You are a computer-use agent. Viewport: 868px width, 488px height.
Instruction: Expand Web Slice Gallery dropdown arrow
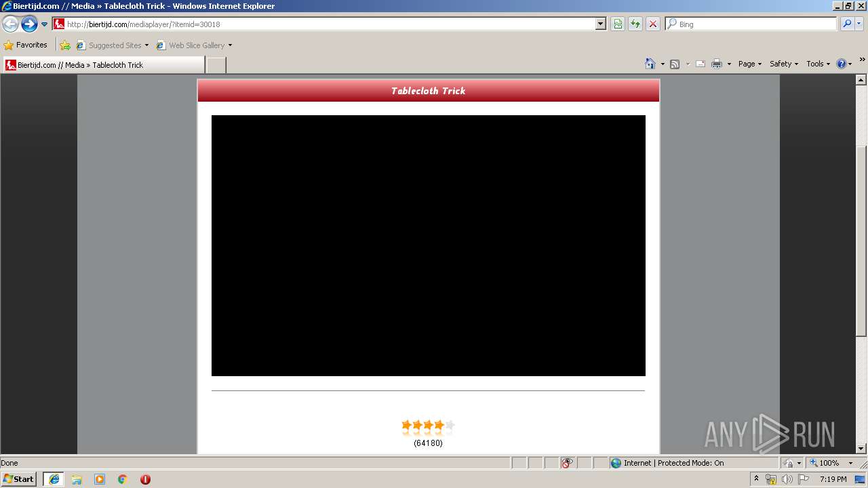point(230,45)
